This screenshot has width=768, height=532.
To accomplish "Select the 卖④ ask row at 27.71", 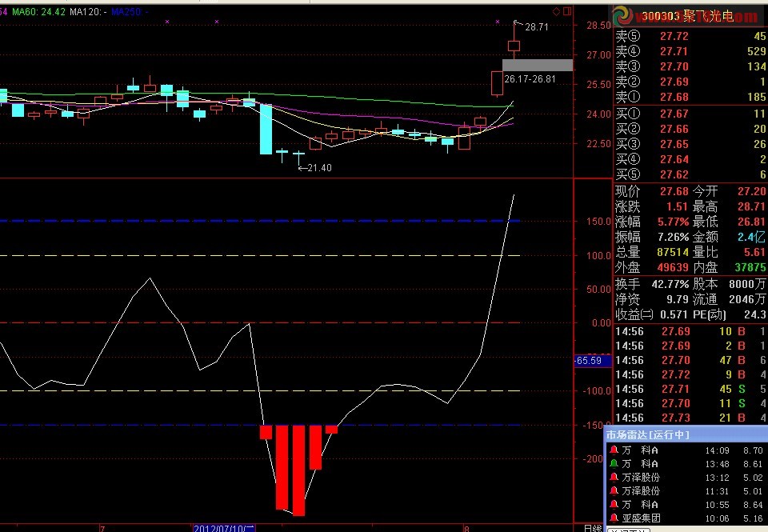I will point(690,51).
